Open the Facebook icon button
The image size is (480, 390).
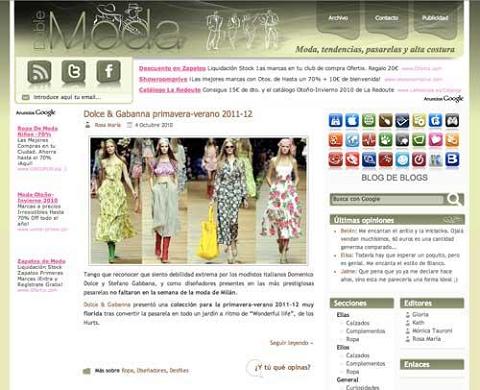pos(108,72)
